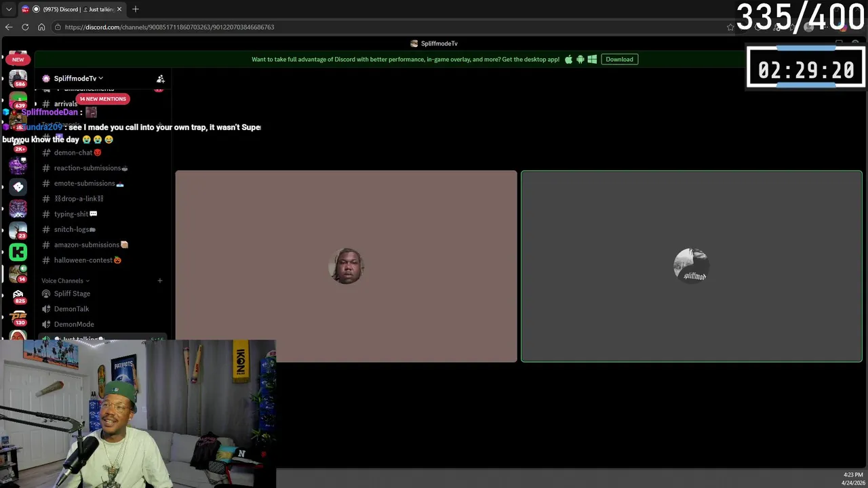Viewport: 868px width, 488px height.
Task: Click the site info lock icon
Action: [58, 27]
